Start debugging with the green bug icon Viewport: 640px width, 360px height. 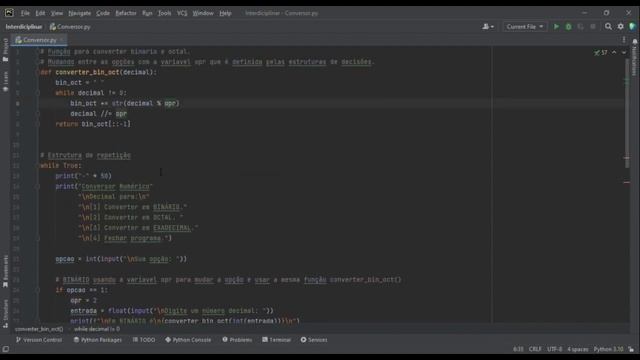(x=568, y=27)
